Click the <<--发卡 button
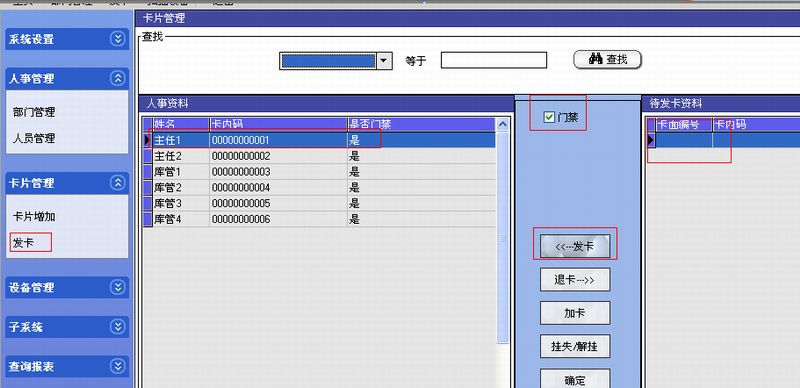The height and width of the screenshot is (388, 800). click(x=575, y=247)
